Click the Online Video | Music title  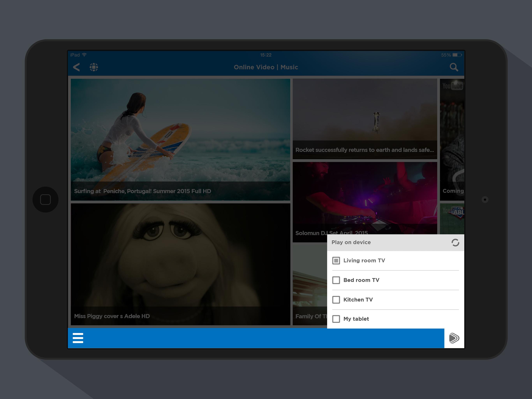266,67
